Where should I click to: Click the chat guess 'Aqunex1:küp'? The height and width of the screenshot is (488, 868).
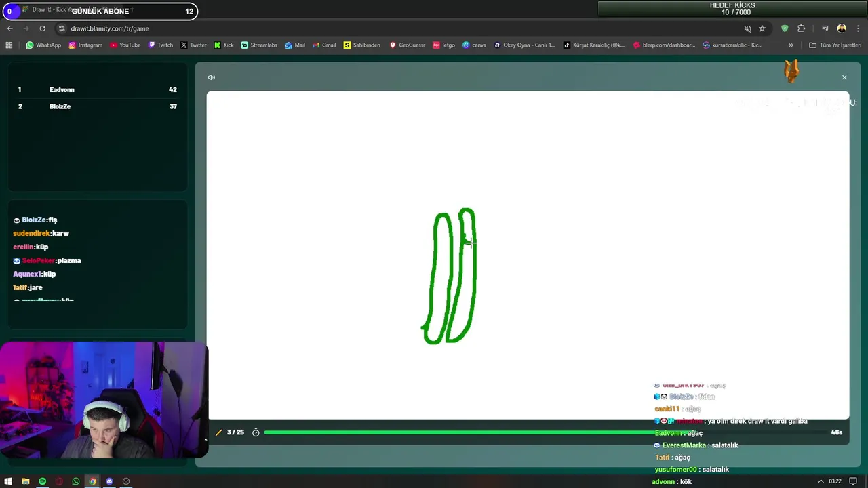coord(34,274)
